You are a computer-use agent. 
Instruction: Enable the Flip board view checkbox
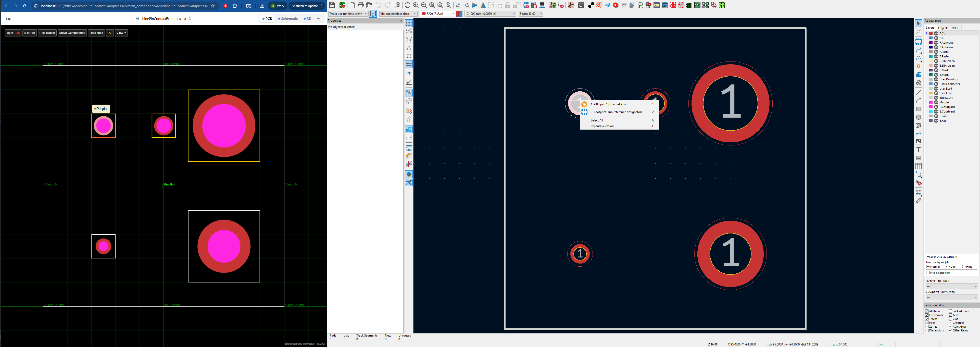[x=928, y=273]
